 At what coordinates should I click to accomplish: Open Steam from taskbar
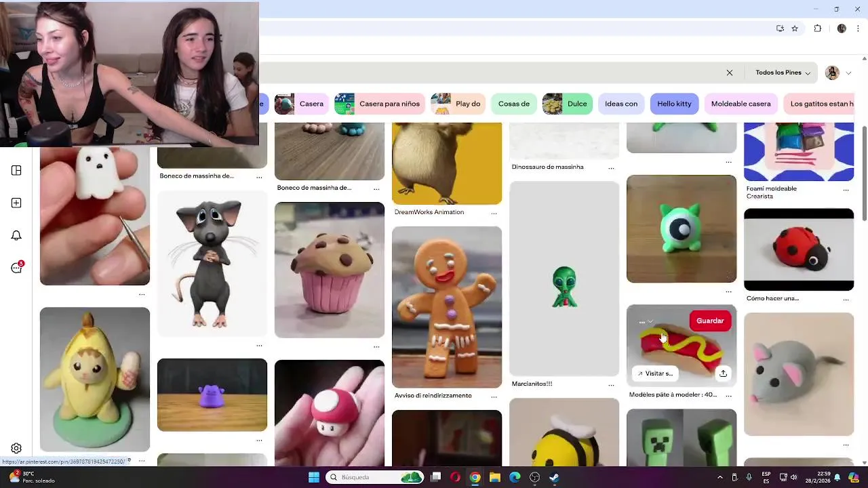[554, 477]
